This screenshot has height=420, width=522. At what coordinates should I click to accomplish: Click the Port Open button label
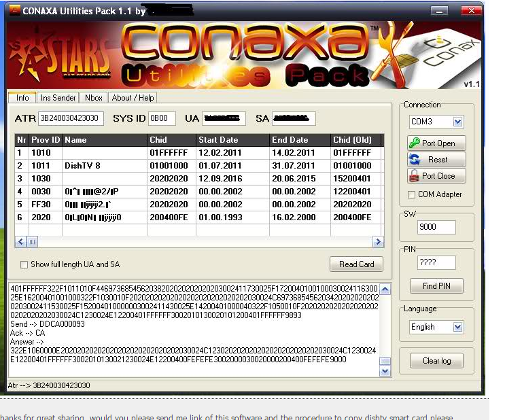[x=438, y=143]
